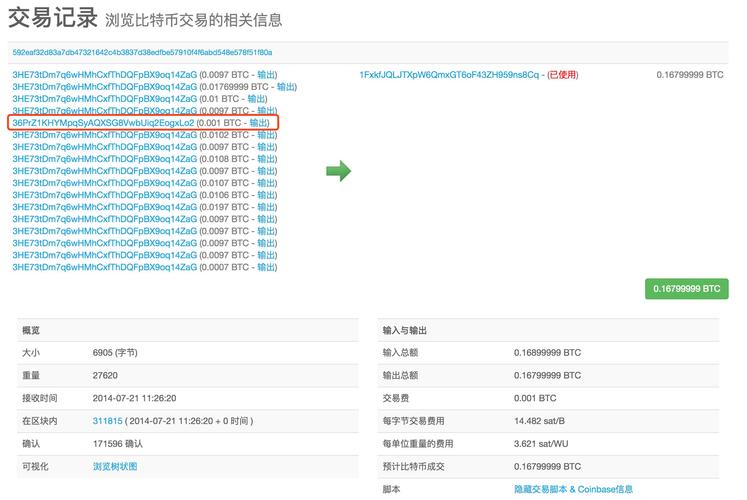Click 输出 link in the 0.0108 BTC row
Screen dimensions: 747x500
tap(266, 159)
